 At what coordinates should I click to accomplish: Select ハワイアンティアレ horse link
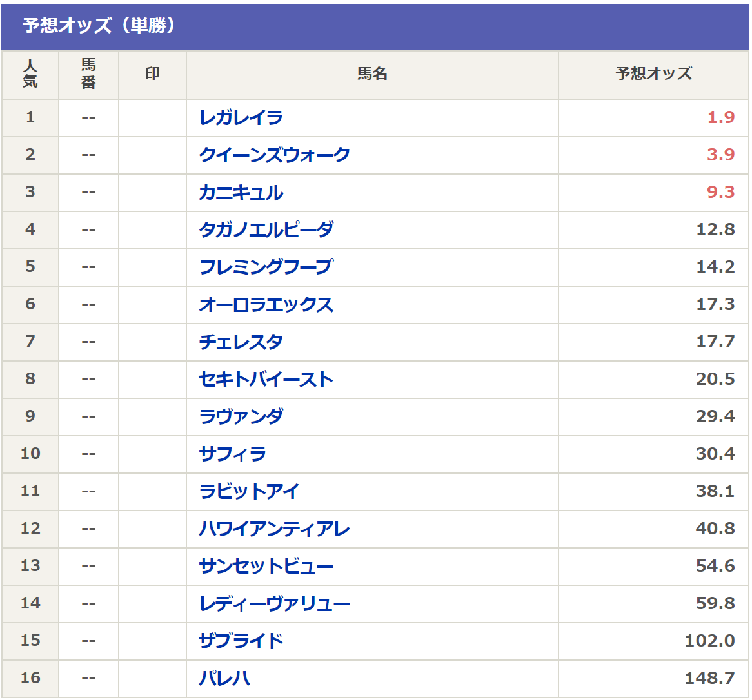274,529
